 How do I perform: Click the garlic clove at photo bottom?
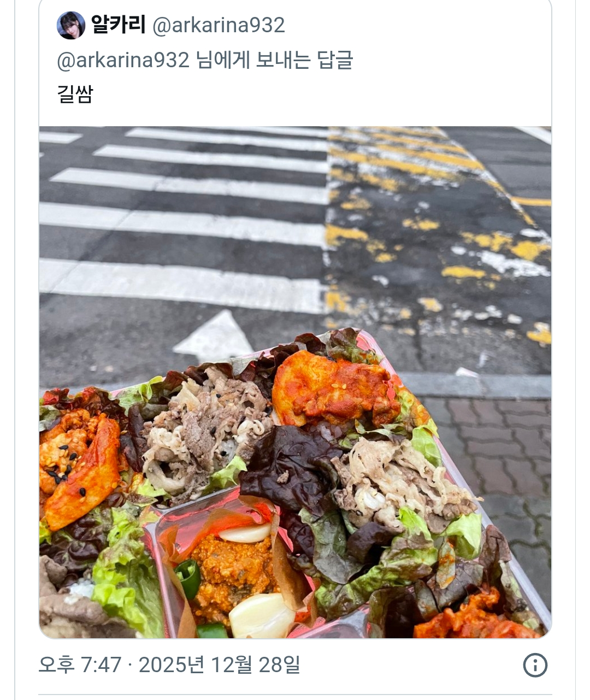tap(262, 615)
